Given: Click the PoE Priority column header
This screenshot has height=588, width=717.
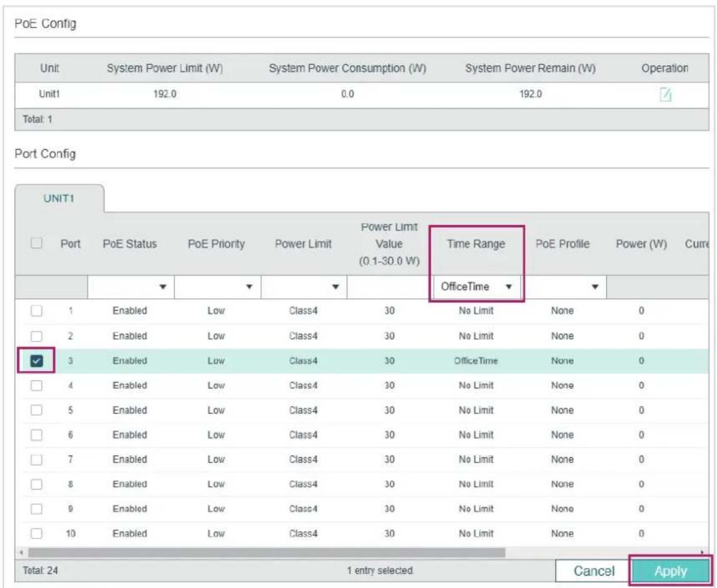Looking at the screenshot, I should [216, 244].
